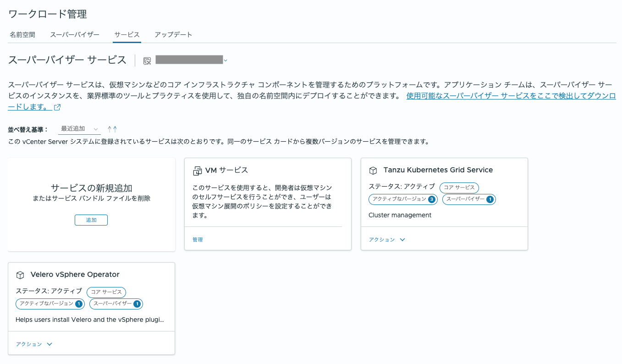622x364 pixels.
Task: Click アクティブなバージョン 1 badge on Velero card
Action: coord(50,304)
